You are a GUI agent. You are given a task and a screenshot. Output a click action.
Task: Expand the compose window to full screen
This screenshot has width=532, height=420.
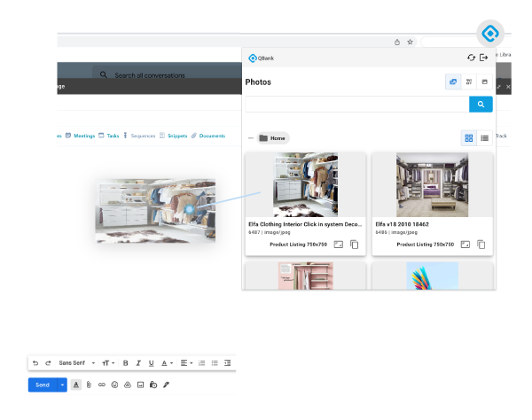[498, 87]
